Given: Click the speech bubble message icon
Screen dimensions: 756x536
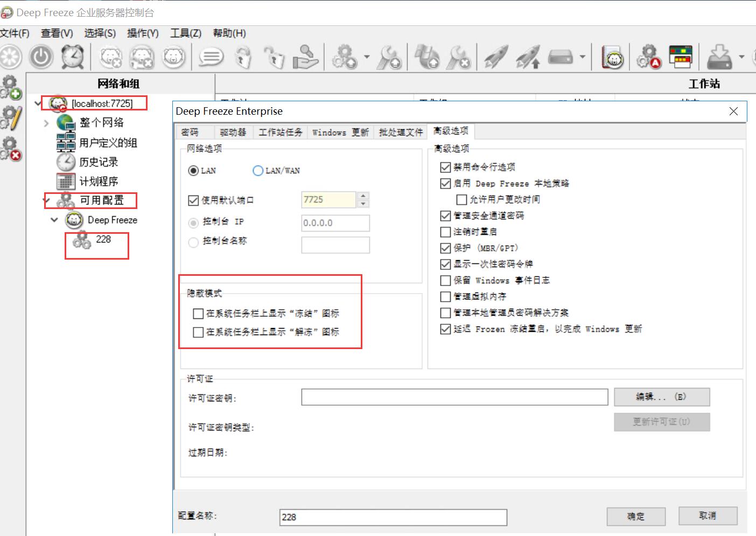Looking at the screenshot, I should pyautogui.click(x=211, y=57).
